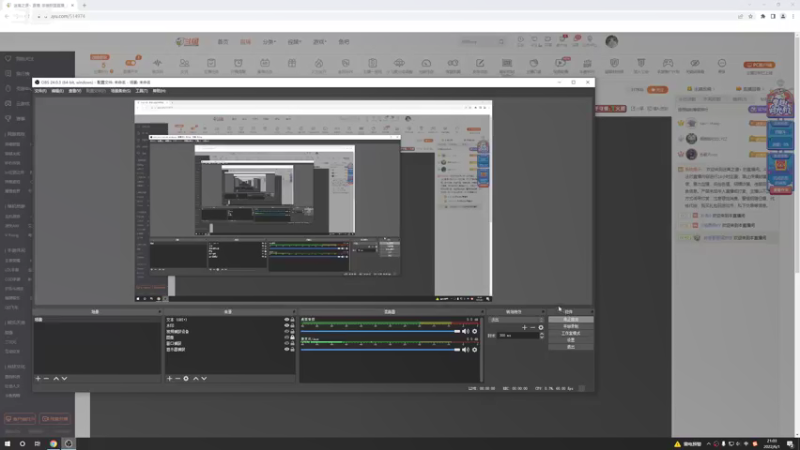Bookmark the page with the Chrome star icon
The width and height of the screenshot is (800, 450).
pyautogui.click(x=751, y=16)
